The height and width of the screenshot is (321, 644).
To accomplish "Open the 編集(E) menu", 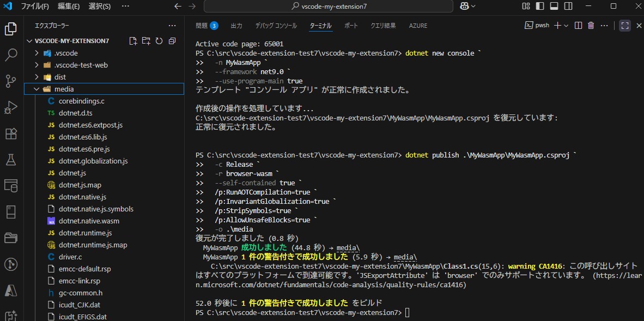I will click(x=69, y=6).
